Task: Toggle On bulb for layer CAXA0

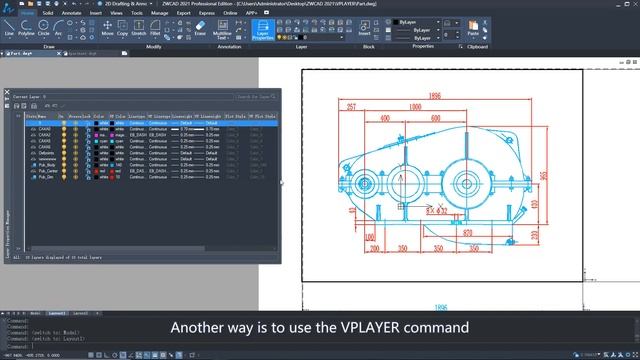Action: click(64, 129)
